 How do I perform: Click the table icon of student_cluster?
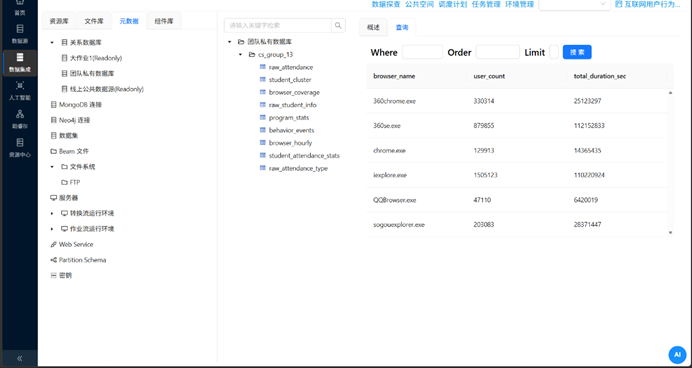point(263,79)
